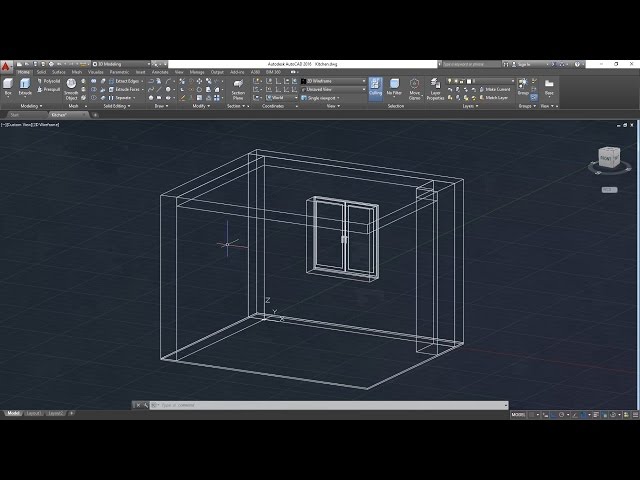Open the 2D Wireframe visual style dropdown
640x480 pixels.
pyautogui.click(x=333, y=81)
